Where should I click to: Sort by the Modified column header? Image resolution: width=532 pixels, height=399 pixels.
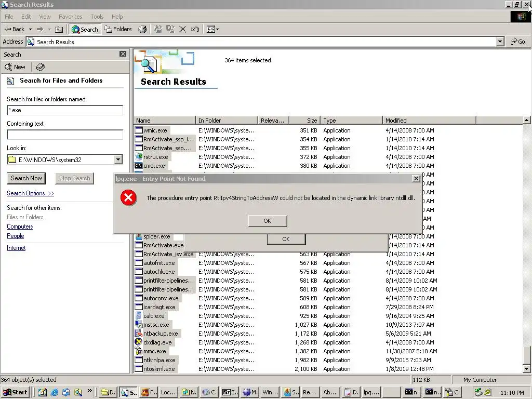pos(429,121)
